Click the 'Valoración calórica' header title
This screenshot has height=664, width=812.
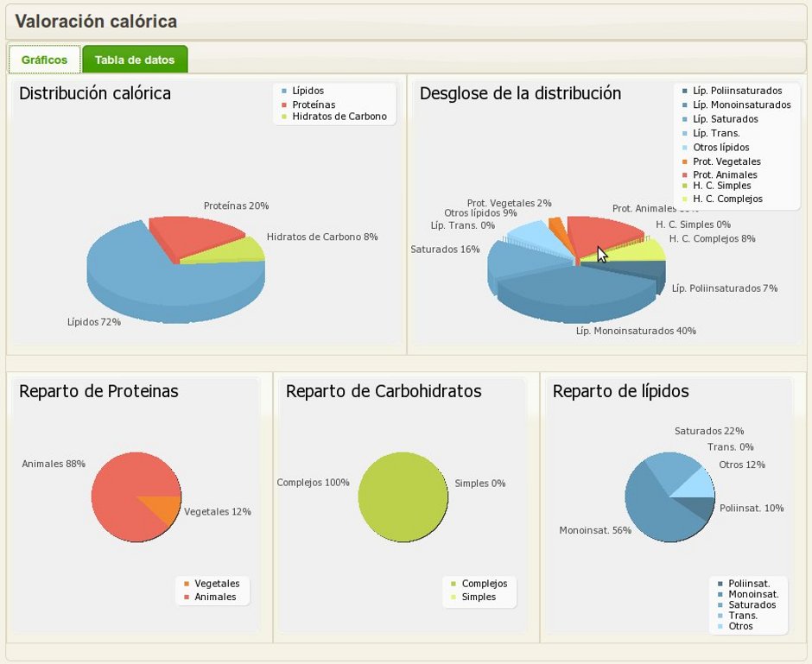(x=96, y=22)
